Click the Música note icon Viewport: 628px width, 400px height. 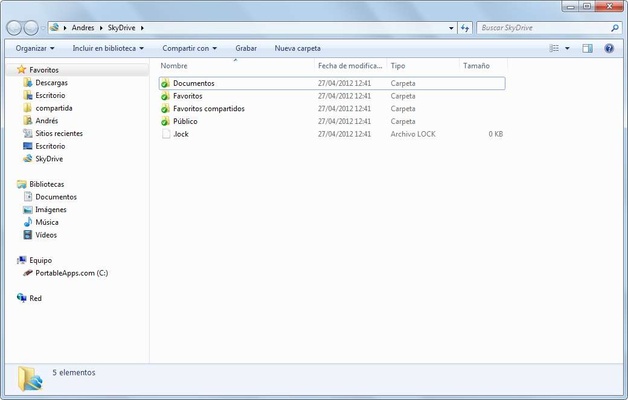pos(28,222)
